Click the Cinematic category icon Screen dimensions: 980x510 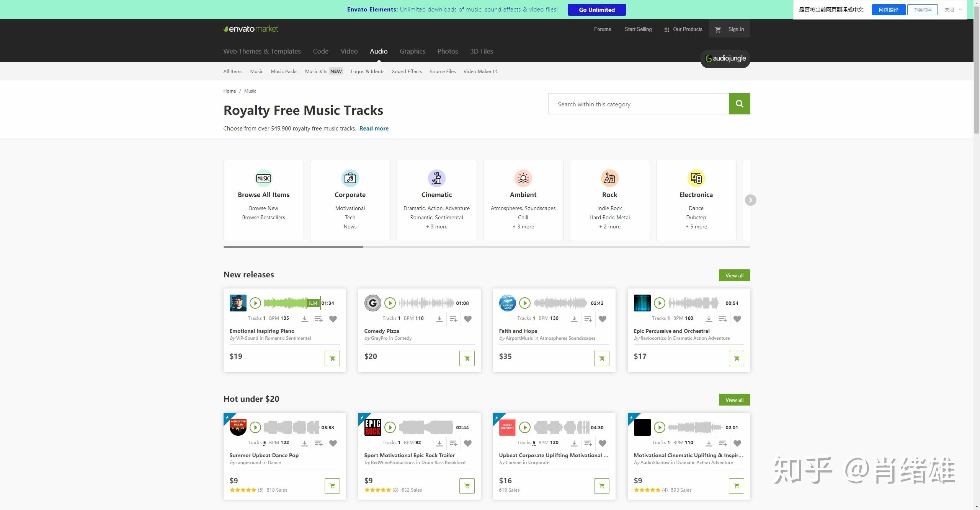click(x=436, y=178)
